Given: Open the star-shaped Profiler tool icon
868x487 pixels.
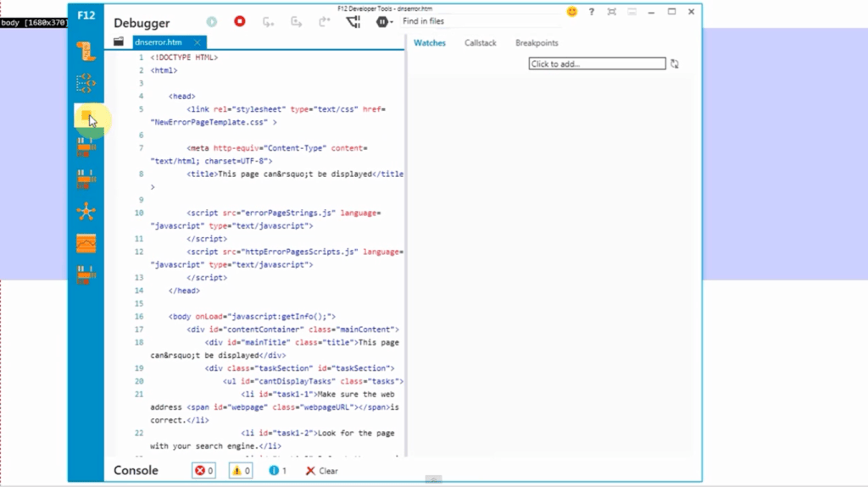Looking at the screenshot, I should (86, 212).
